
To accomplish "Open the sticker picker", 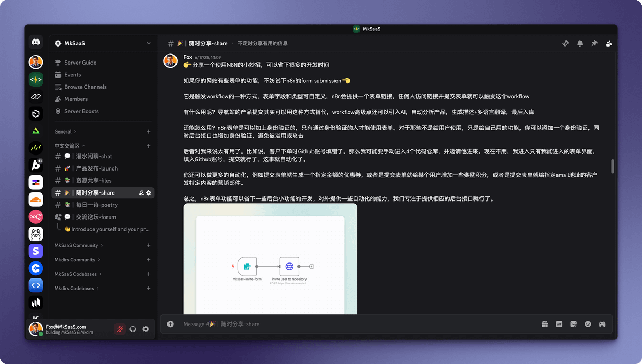I will [574, 324].
